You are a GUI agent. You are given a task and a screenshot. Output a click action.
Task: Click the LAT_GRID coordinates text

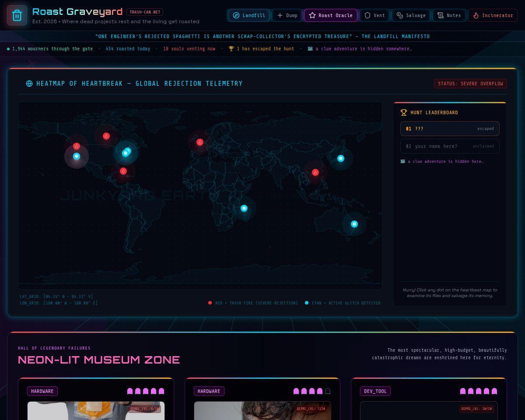click(x=56, y=297)
